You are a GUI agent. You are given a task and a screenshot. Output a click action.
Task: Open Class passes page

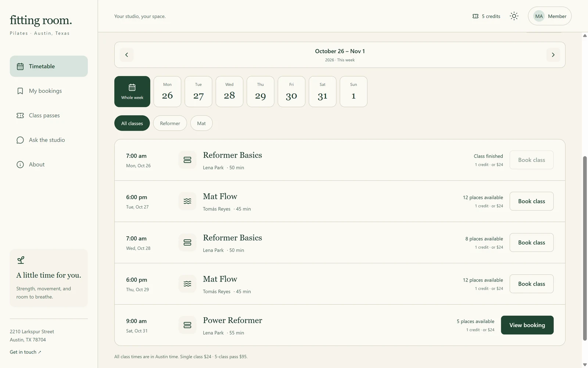point(49,116)
